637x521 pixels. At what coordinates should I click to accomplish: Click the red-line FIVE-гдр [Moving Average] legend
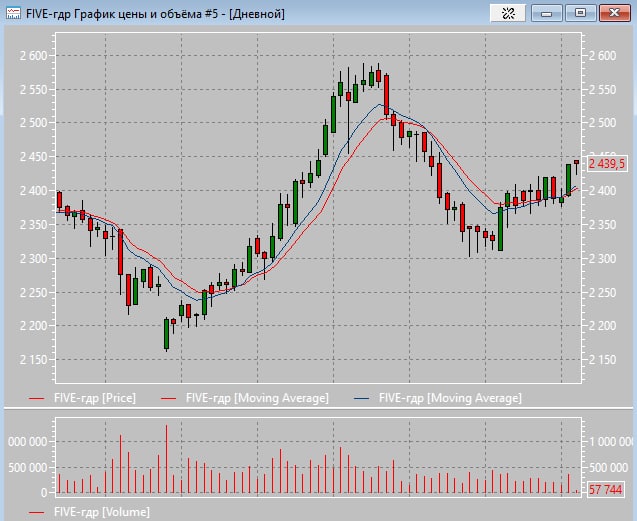point(245,398)
